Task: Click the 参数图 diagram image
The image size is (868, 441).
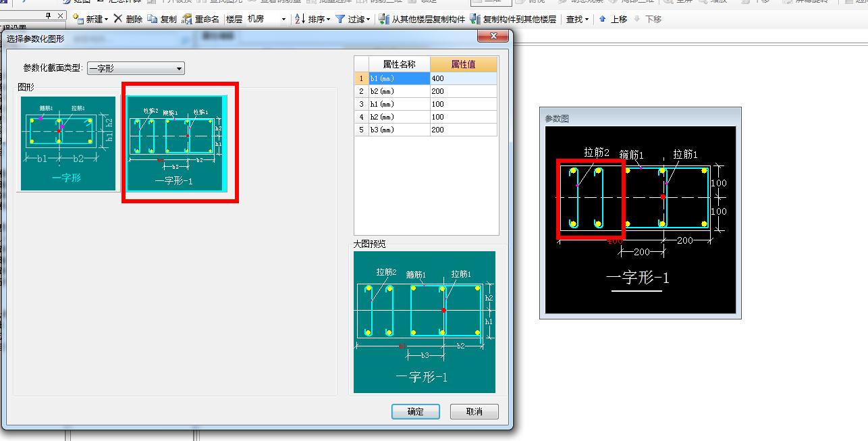Action: (641, 220)
